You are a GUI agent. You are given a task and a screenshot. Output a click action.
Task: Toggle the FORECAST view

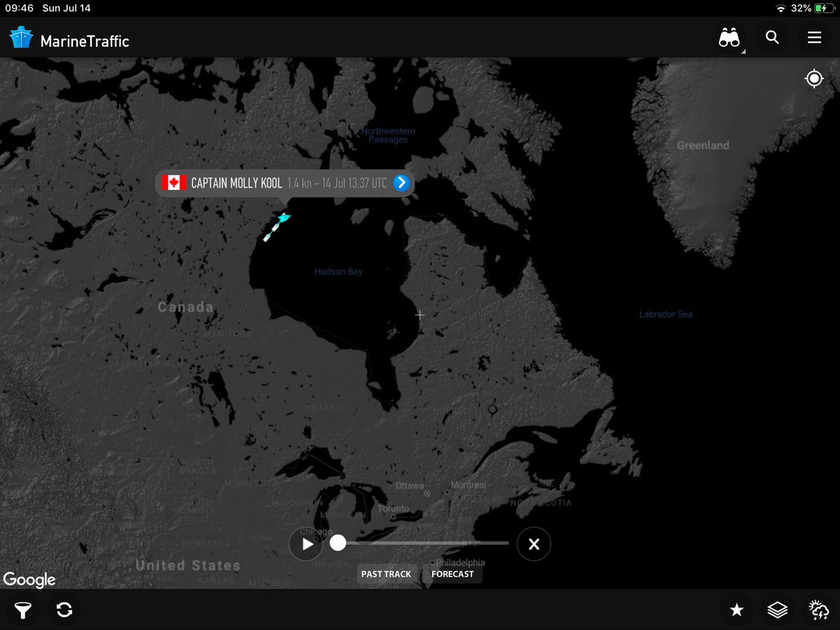452,573
